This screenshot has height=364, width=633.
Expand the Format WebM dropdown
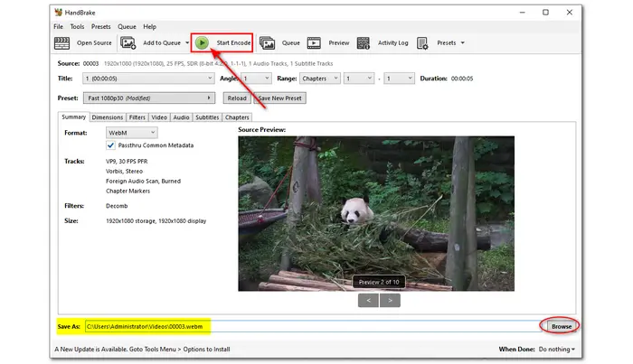[x=131, y=133]
